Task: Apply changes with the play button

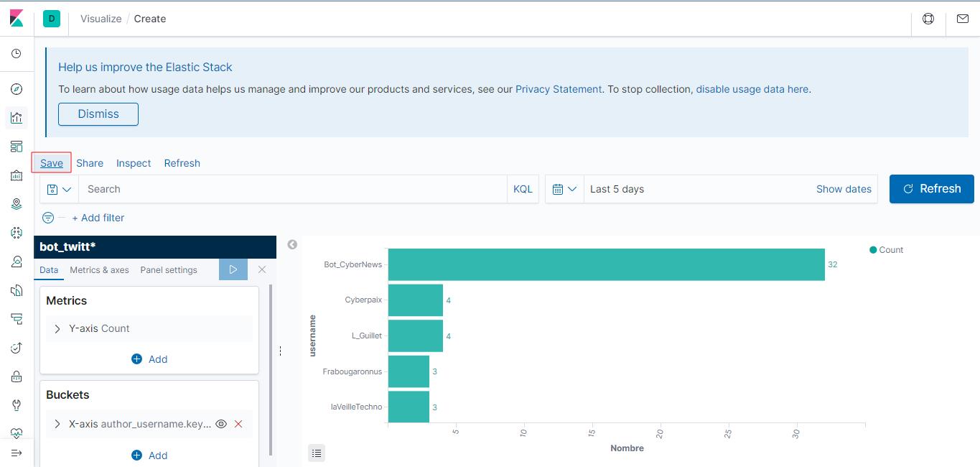Action: tap(233, 269)
